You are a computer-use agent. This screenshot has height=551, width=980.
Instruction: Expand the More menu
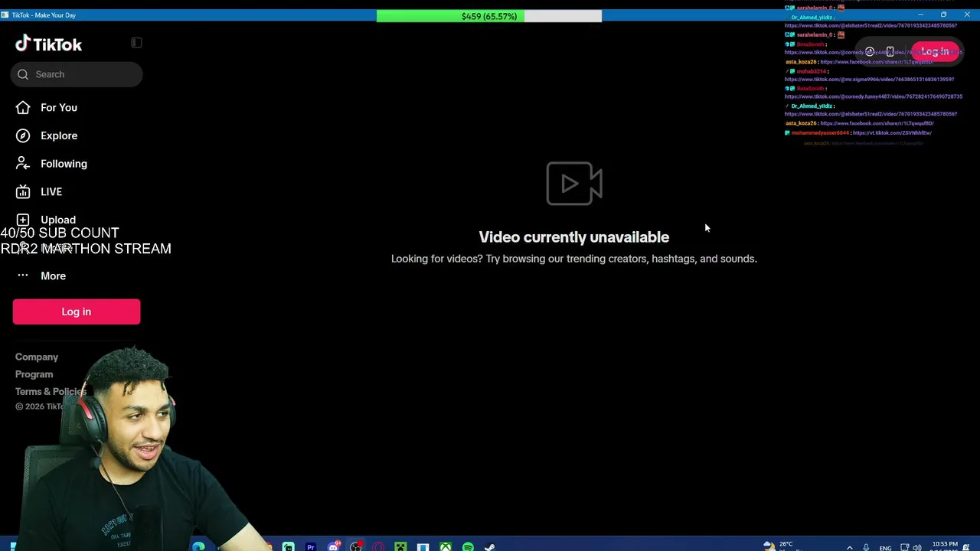click(x=53, y=275)
